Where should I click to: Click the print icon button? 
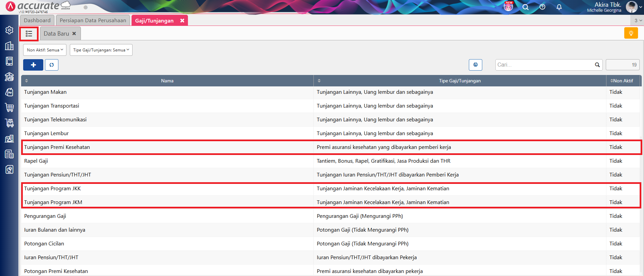coord(475,65)
